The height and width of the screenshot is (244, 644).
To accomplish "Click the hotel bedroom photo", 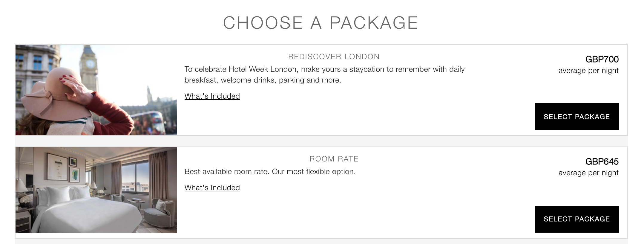I will coord(96,190).
